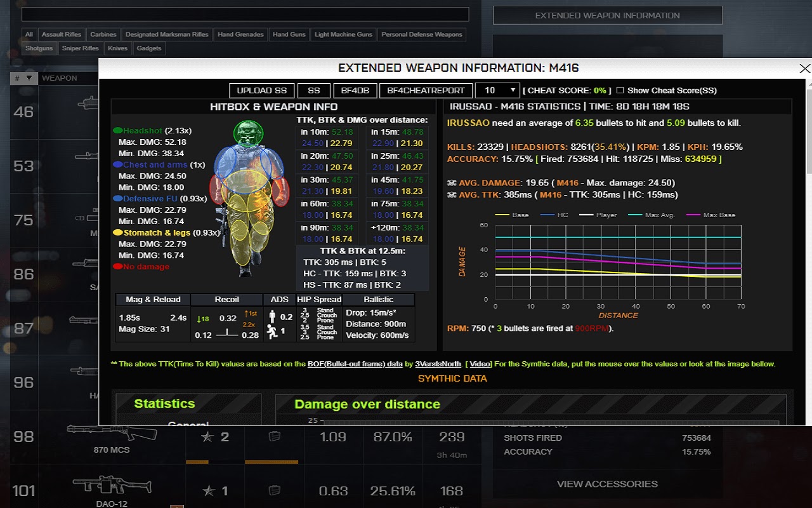Click the Damage over distance panel title

367,404
